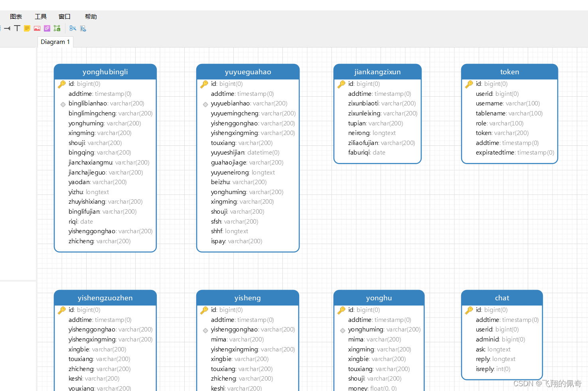
Task: Click primary key icon in chat table
Action: click(469, 310)
